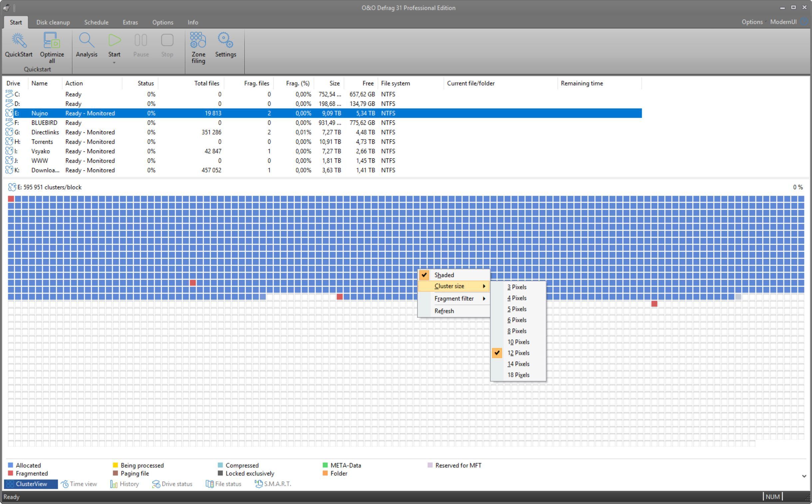Expand the Fragment filter submenu
Screen dimensions: 812x504
[454, 298]
